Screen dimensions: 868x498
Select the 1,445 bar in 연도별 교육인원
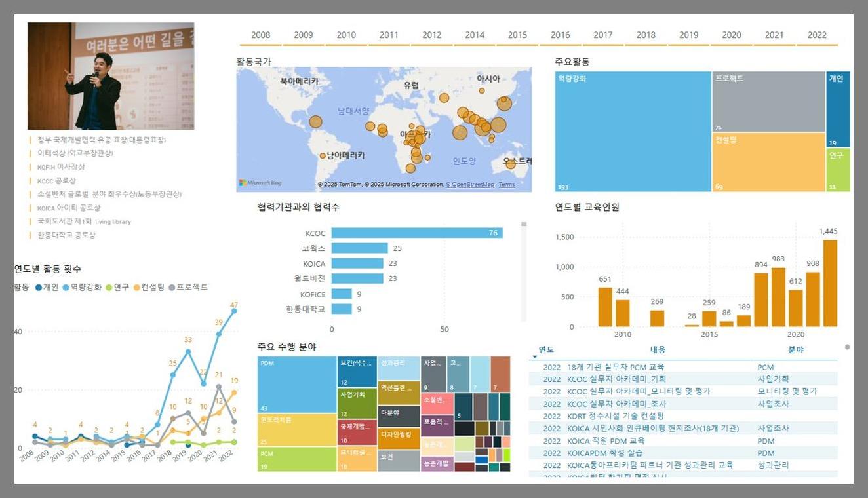tap(830, 283)
